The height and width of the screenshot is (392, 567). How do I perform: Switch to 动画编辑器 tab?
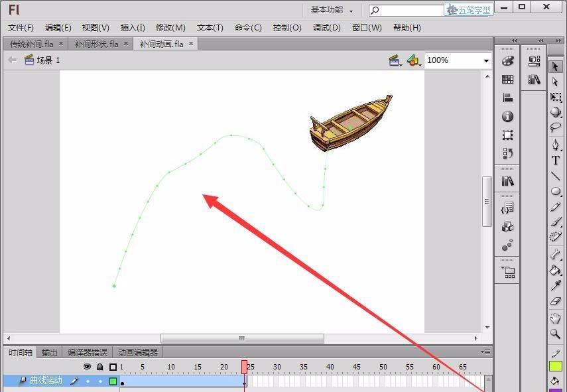pyautogui.click(x=138, y=352)
